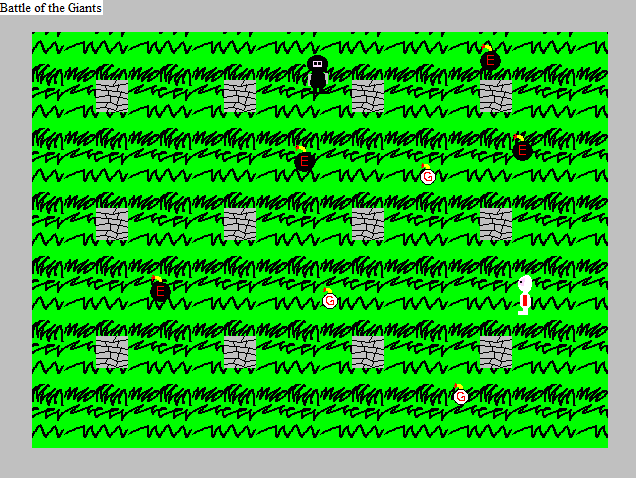Click the Battle of the Giants title text
The height and width of the screenshot is (478, 636).
[x=51, y=8]
